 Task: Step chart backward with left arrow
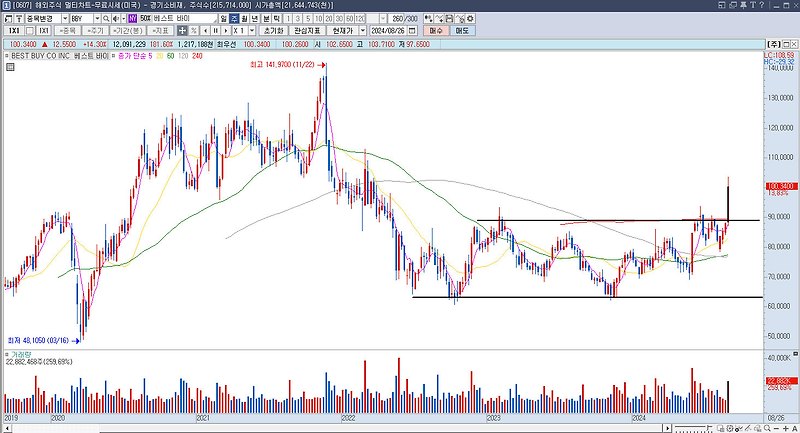point(205,31)
